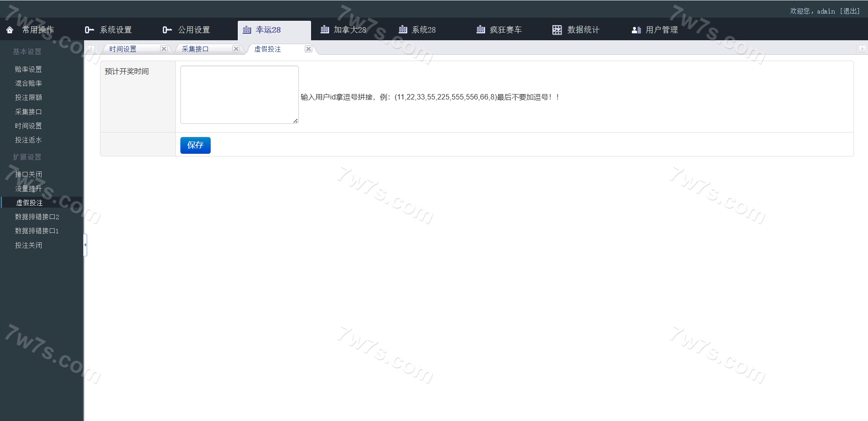Screen dimensions: 868x421
Task: Click the key icon next to 公用设置
Action: click(167, 30)
